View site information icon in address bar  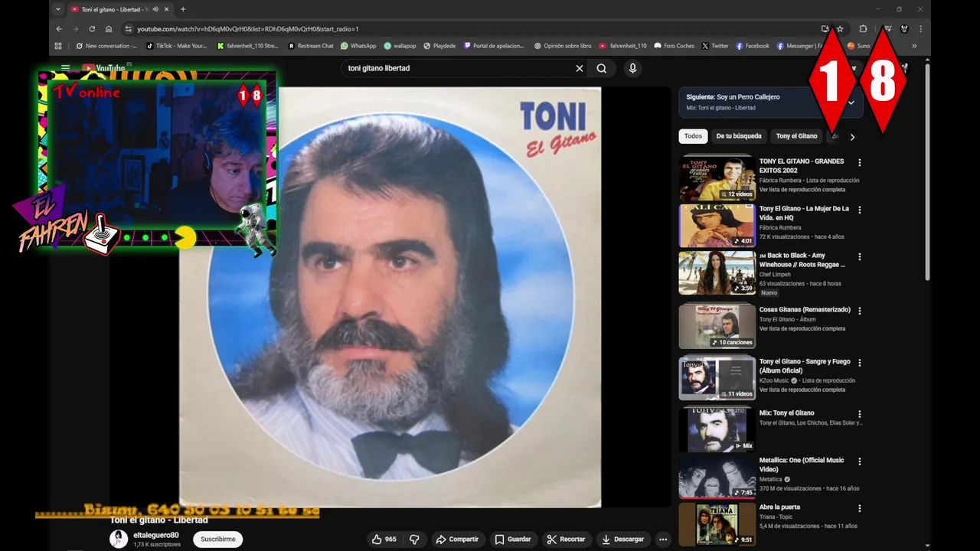click(128, 29)
